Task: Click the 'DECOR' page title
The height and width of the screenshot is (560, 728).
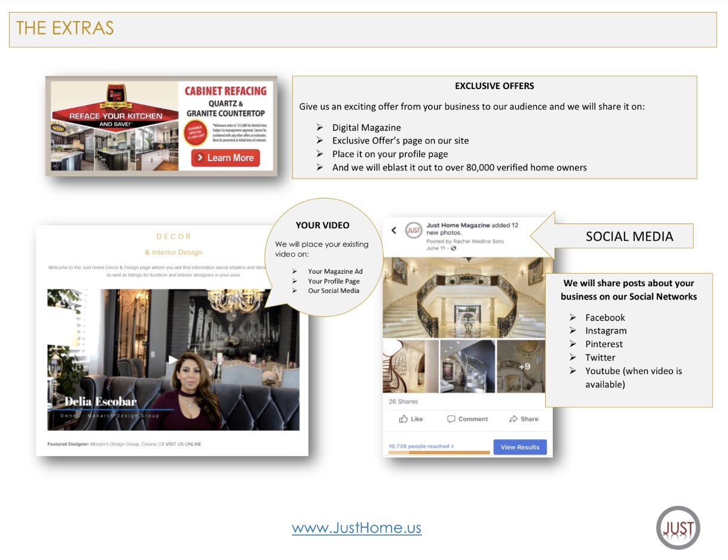Action: pyautogui.click(x=173, y=236)
